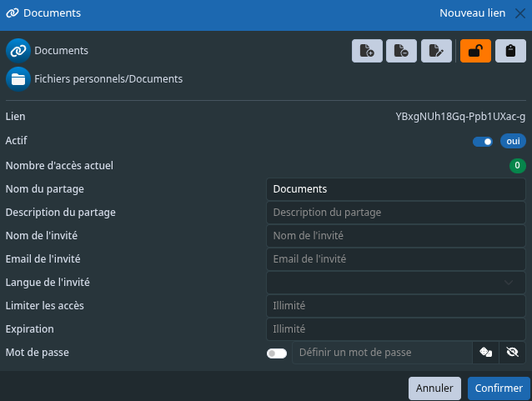Focus the Email de l'invité field

tap(396, 259)
